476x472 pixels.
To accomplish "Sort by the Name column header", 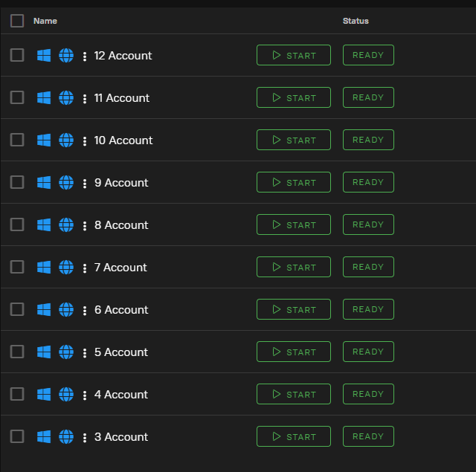I will pyautogui.click(x=45, y=21).
